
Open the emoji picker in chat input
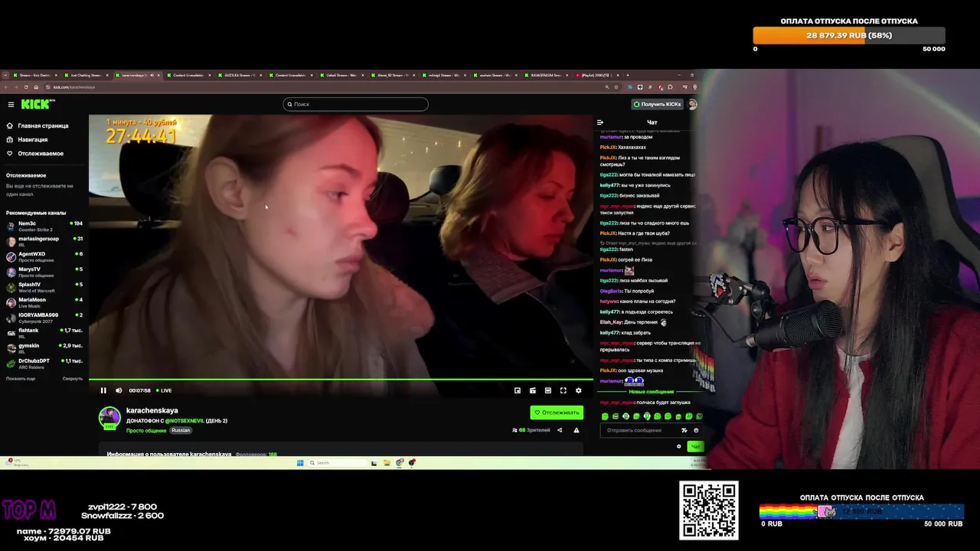click(696, 430)
